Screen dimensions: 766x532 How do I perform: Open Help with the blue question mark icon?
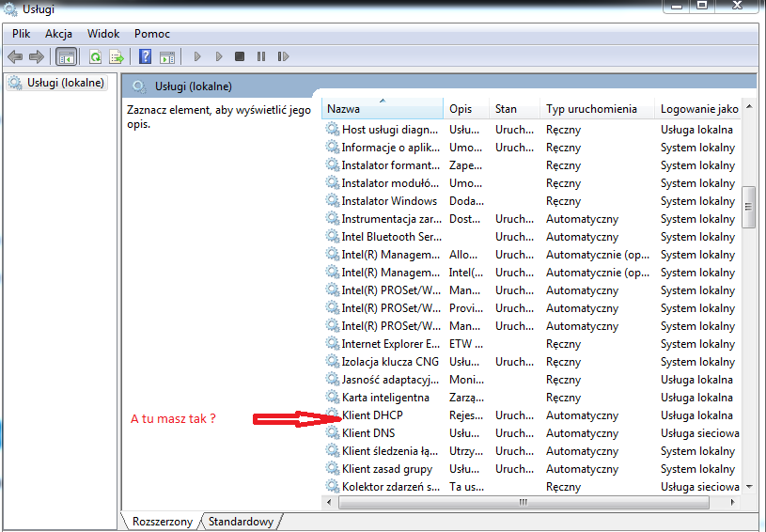(x=146, y=56)
